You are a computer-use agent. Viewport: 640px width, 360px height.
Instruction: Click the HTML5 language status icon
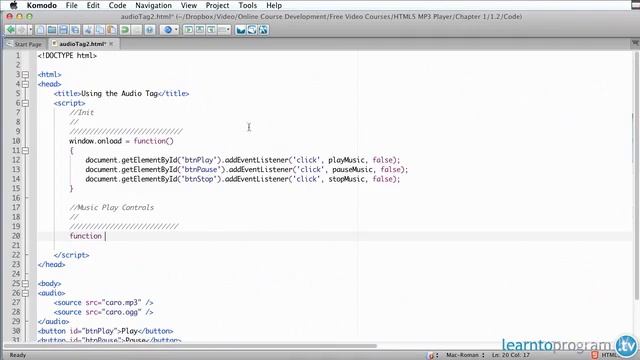[595, 355]
